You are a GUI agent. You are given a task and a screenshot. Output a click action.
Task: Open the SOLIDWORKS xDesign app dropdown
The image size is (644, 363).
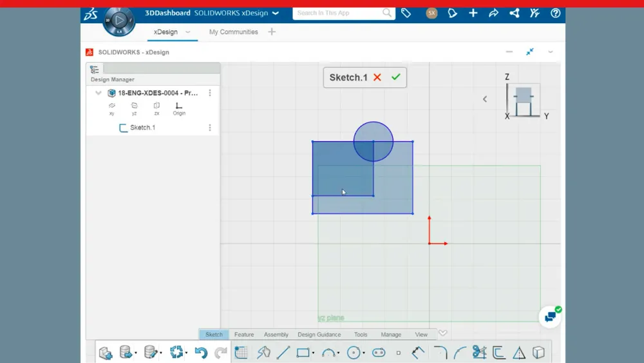[276, 13]
